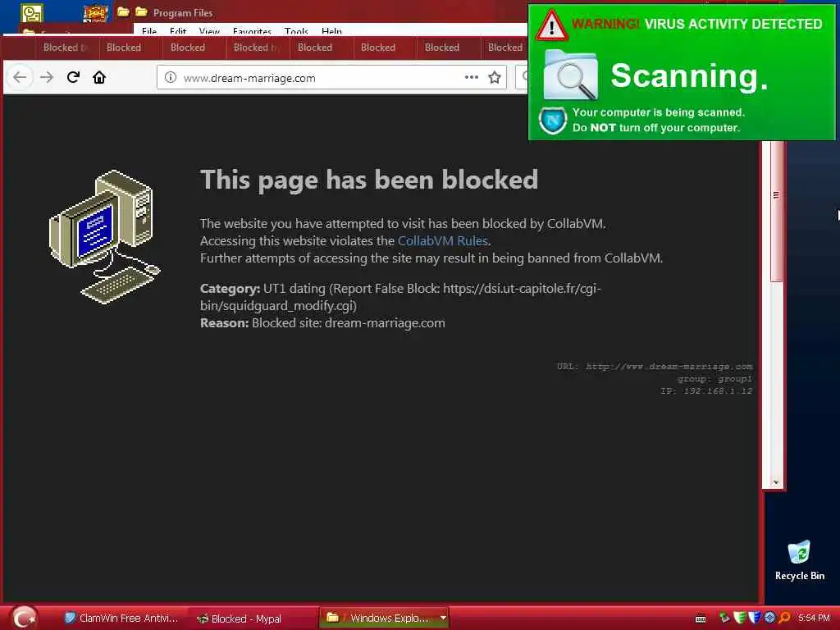Open the Edit menu in Program Files window
Image resolution: width=840 pixels, height=630 pixels.
click(x=178, y=31)
